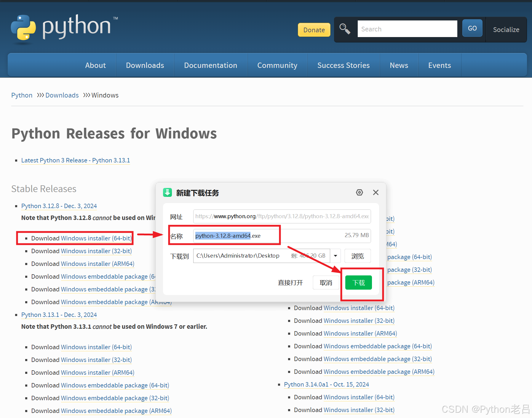Click the green 下载 button
The width and height of the screenshot is (532, 418).
tap(359, 283)
